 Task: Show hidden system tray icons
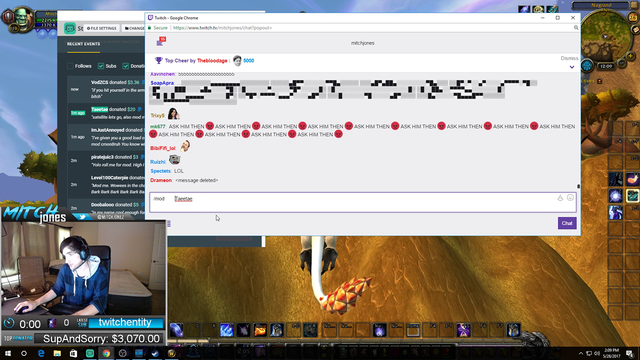coord(581,353)
